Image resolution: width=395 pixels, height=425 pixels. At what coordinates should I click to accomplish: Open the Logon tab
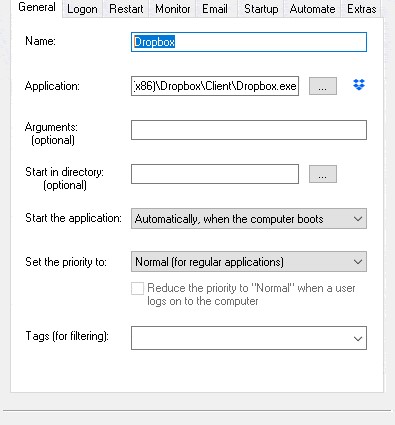tap(82, 9)
